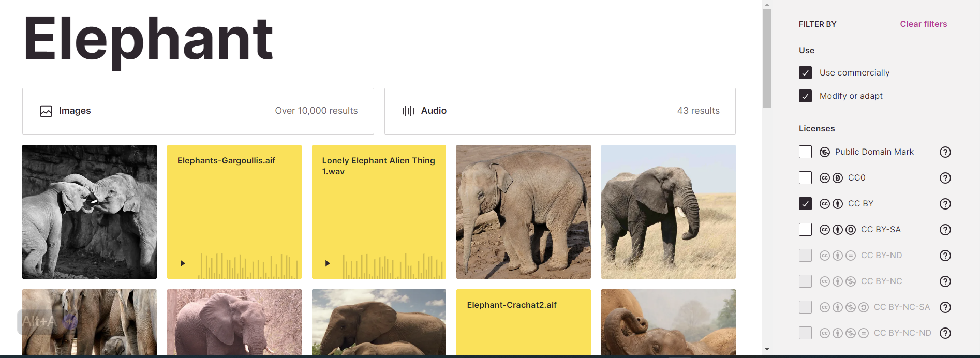Open the Images results tab
The image size is (980, 358).
(198, 111)
